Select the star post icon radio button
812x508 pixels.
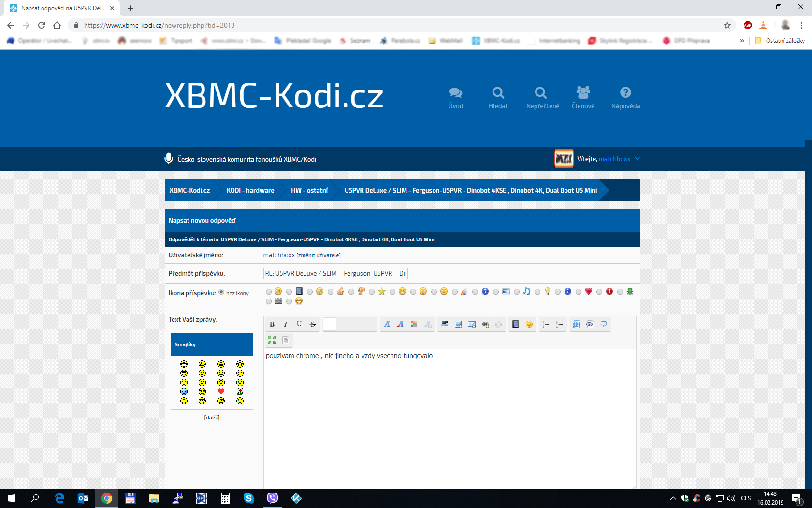[x=372, y=292]
